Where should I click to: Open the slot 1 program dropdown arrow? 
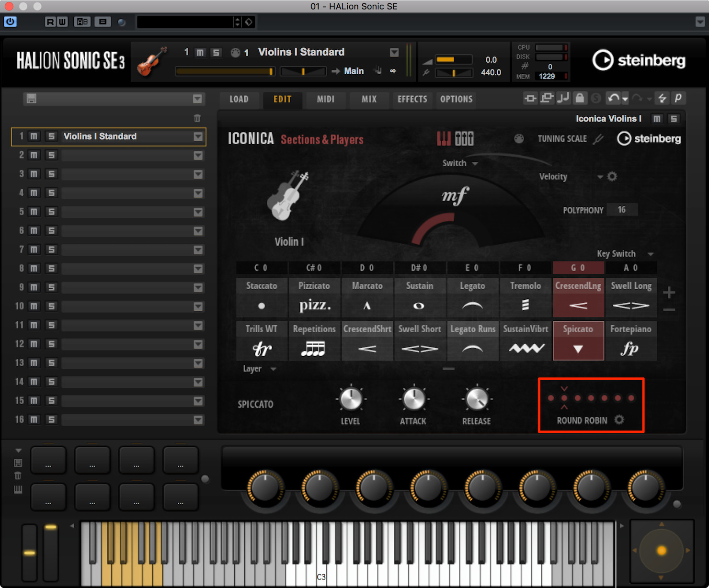[x=198, y=136]
